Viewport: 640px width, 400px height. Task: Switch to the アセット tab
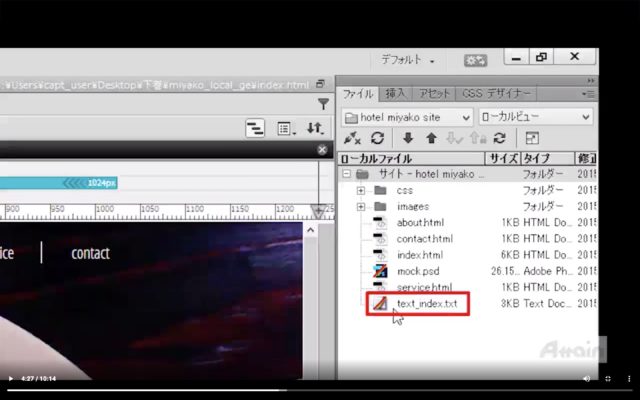(434, 94)
